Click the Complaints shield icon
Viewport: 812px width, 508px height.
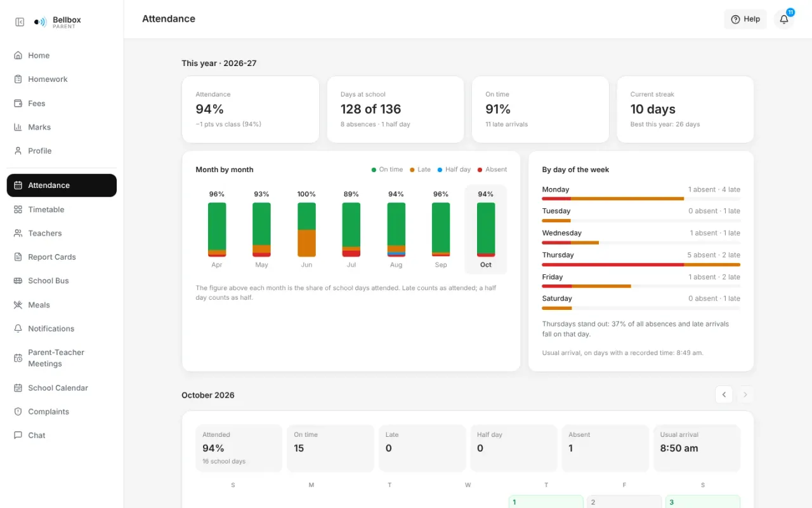(18, 411)
